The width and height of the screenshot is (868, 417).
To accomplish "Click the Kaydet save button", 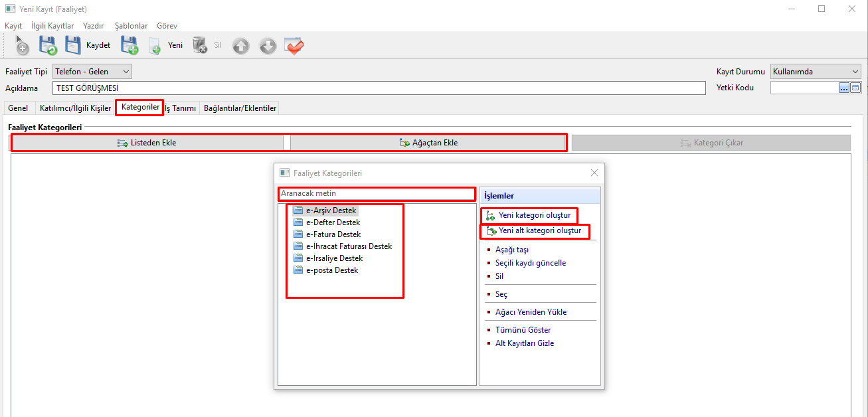I will coord(88,46).
